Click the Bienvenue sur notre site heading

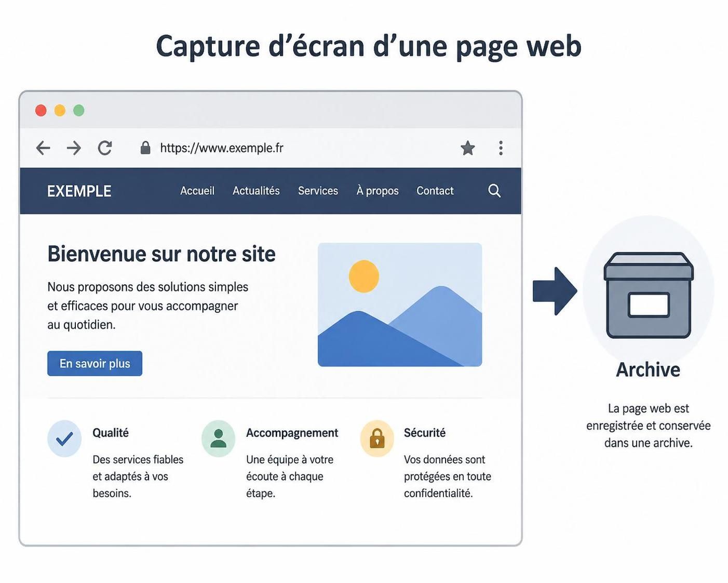pos(161,254)
